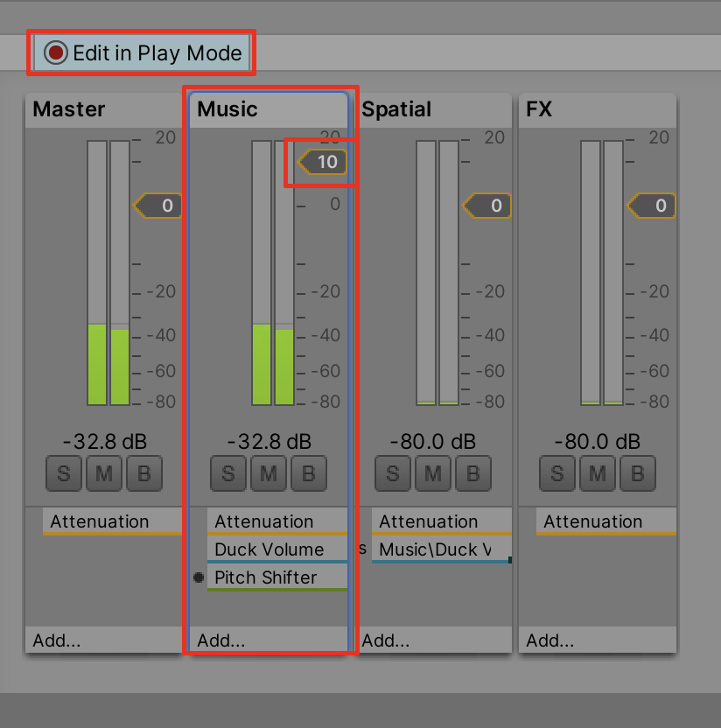Mute the Spatial group
Viewport: 721px width, 728px height.
point(433,473)
